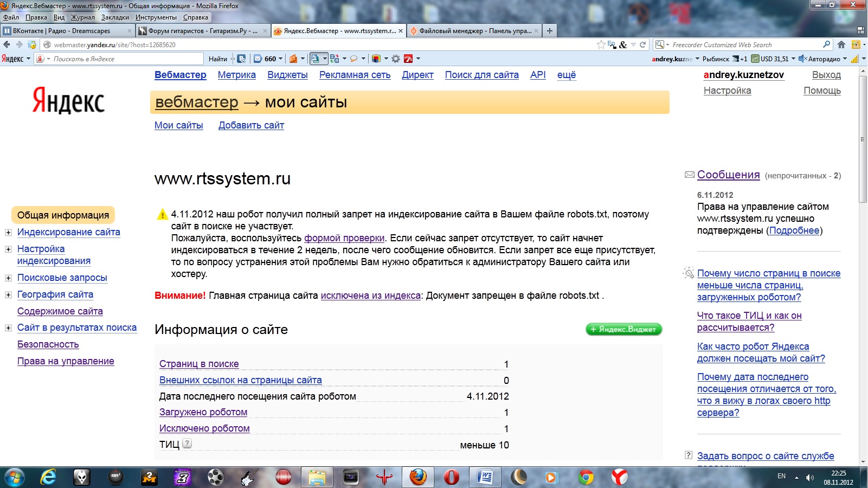
Task: Open the USD currency dropdown arrow
Action: [793, 59]
